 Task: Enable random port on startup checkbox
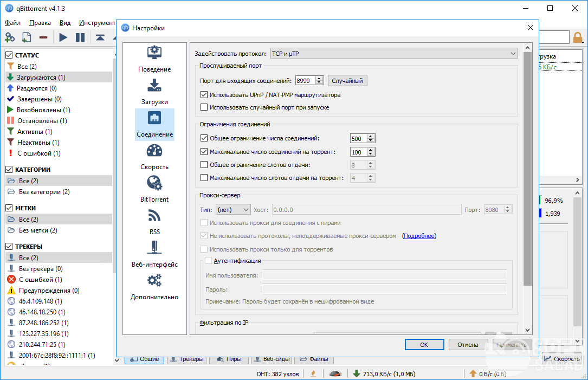coord(204,107)
